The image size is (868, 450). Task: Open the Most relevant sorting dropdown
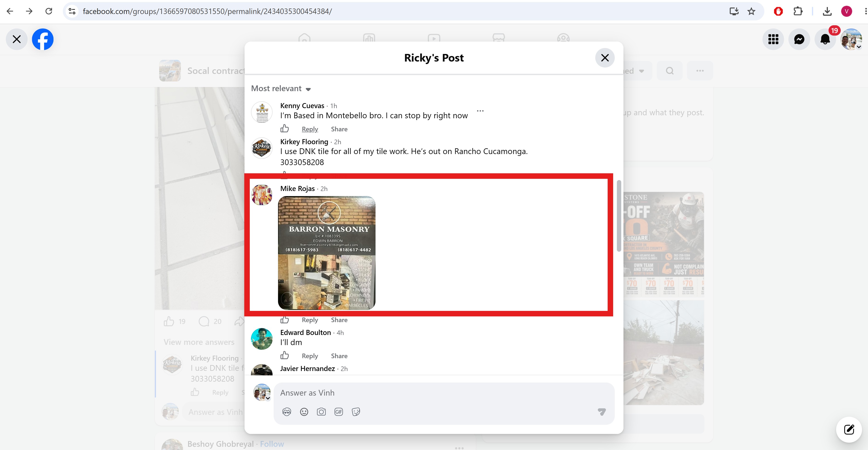click(x=281, y=88)
